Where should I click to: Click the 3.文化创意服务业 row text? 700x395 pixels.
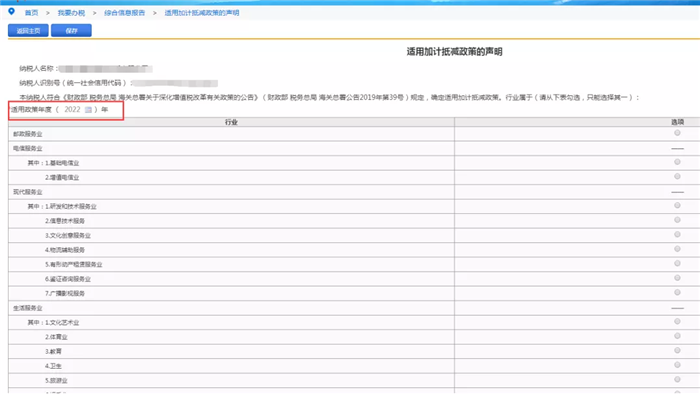click(x=68, y=236)
